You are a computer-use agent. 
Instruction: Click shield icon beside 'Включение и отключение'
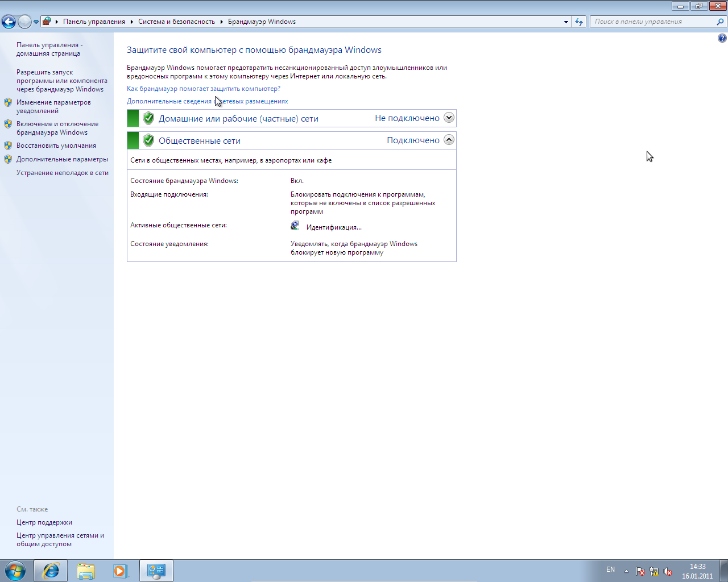pos(8,124)
